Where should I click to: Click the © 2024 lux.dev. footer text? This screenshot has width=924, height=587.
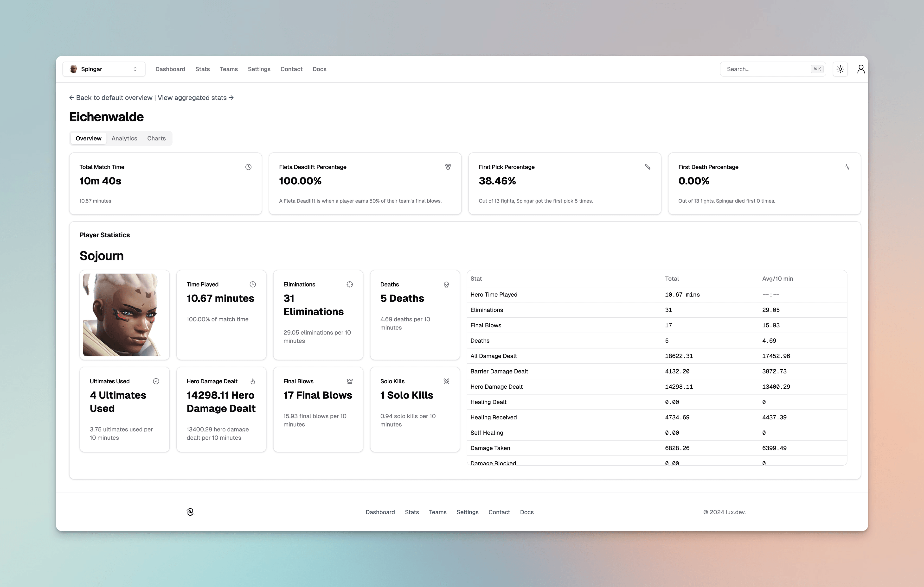(724, 512)
